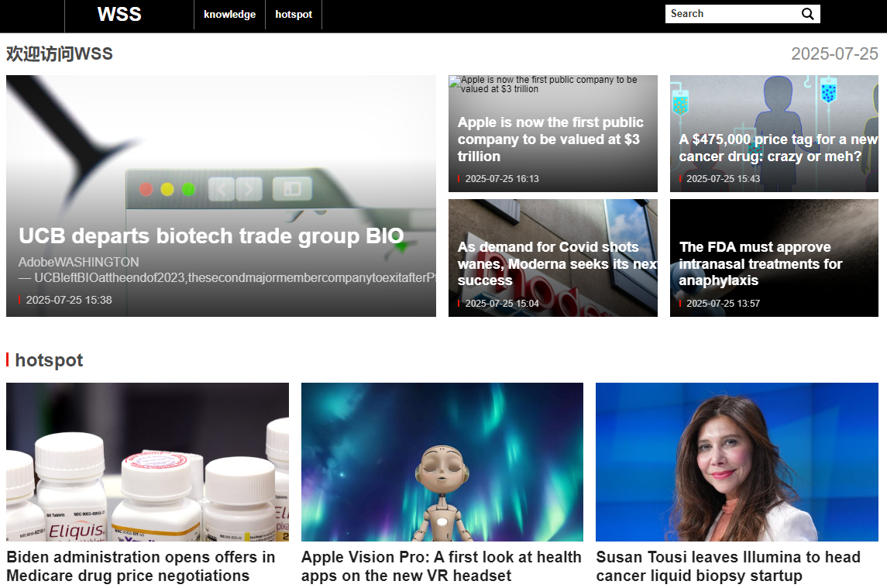Open the hotspot menu item

[294, 14]
